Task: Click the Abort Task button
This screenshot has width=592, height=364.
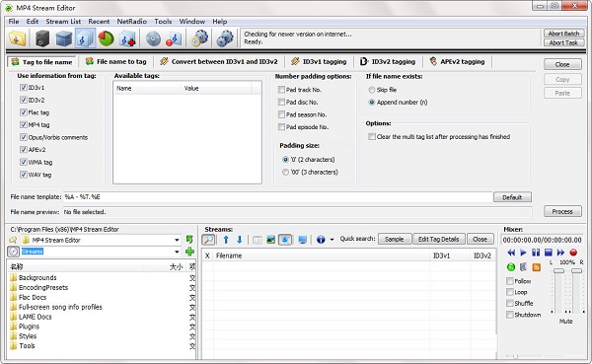Action: (563, 43)
